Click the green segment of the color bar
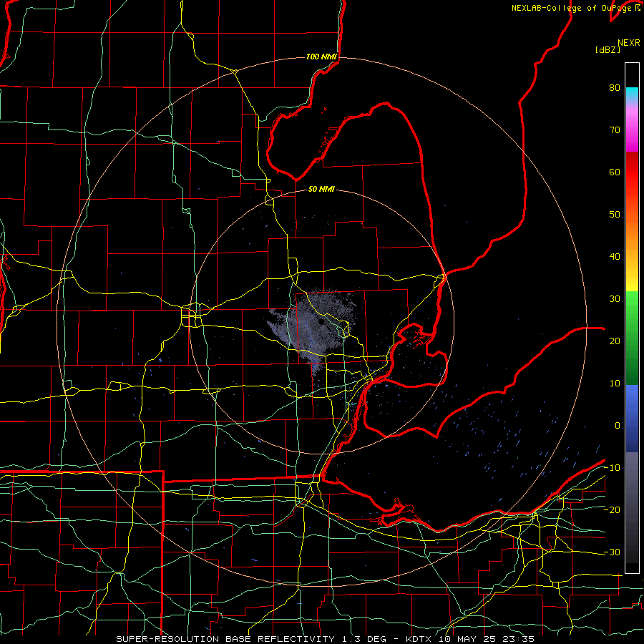Viewport: 644px width, 644px height. 632,338
